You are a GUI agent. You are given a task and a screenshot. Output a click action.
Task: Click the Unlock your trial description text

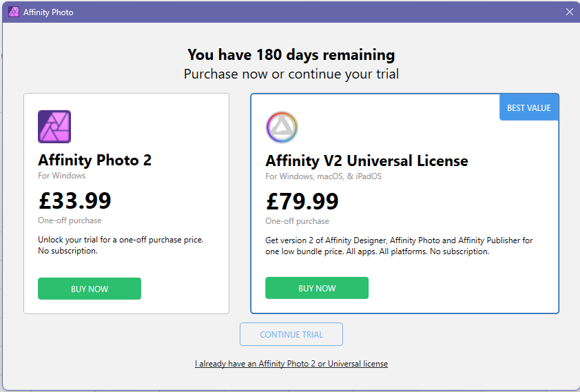click(121, 245)
